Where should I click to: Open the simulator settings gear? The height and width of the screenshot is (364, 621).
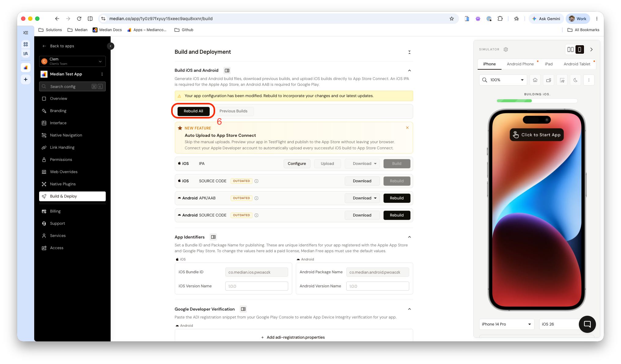pos(506,49)
